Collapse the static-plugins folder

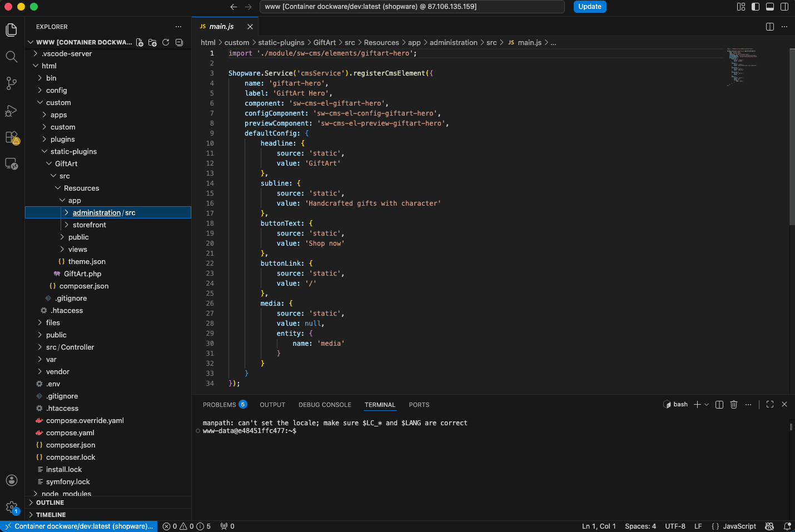(108, 151)
